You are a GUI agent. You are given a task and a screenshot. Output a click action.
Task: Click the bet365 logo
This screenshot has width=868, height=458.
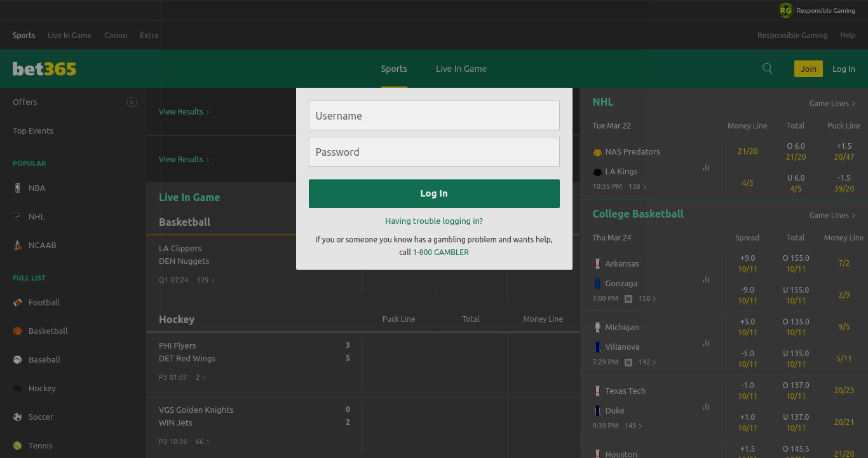pyautogui.click(x=44, y=69)
